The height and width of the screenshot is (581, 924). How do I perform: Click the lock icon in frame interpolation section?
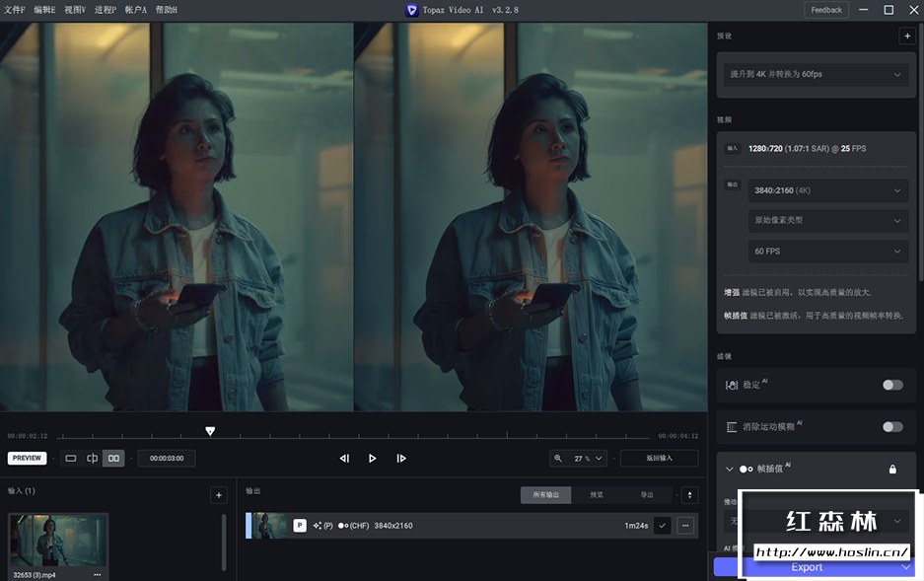pos(892,469)
